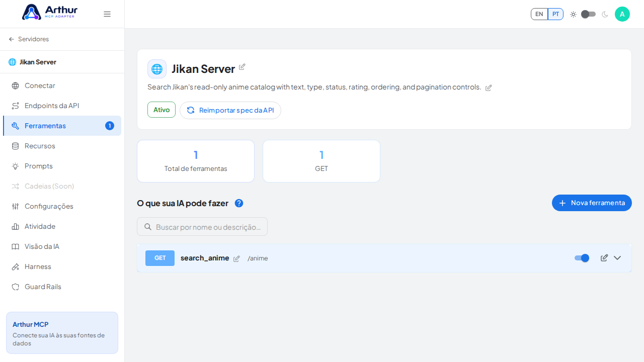This screenshot has width=644, height=362.
Task: Open Endpoints da API
Action: click(62, 106)
